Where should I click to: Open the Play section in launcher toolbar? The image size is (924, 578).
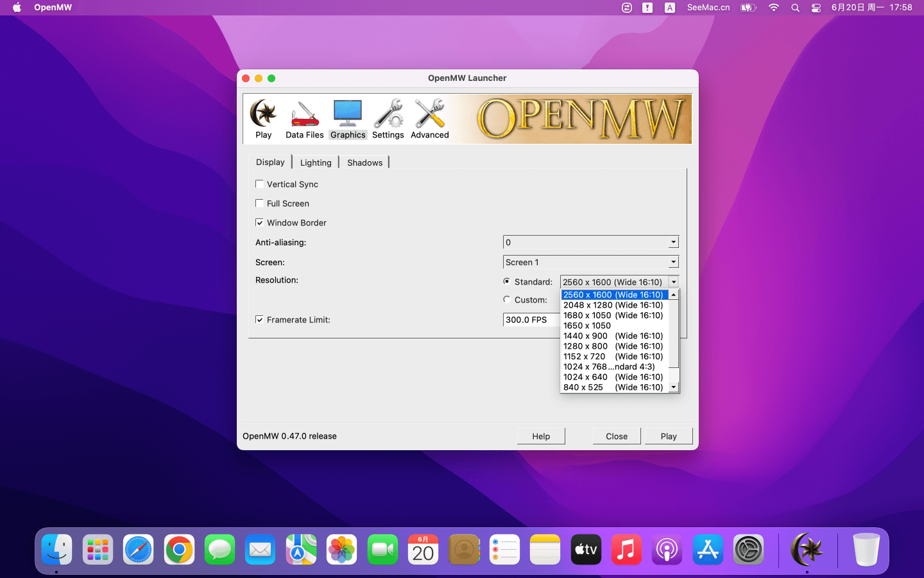(263, 119)
